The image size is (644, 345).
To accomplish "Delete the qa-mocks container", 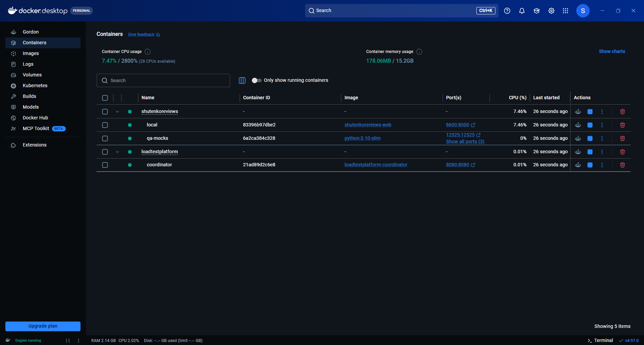I will pyautogui.click(x=623, y=138).
